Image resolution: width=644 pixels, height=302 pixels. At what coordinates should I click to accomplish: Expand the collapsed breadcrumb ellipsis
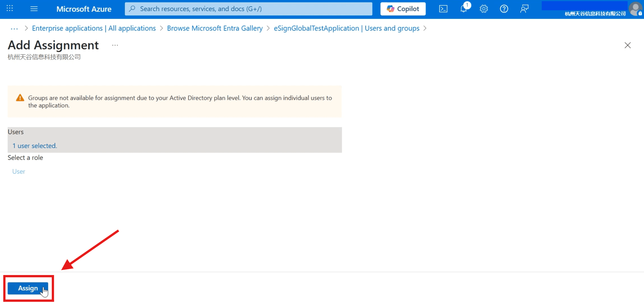tap(14, 28)
